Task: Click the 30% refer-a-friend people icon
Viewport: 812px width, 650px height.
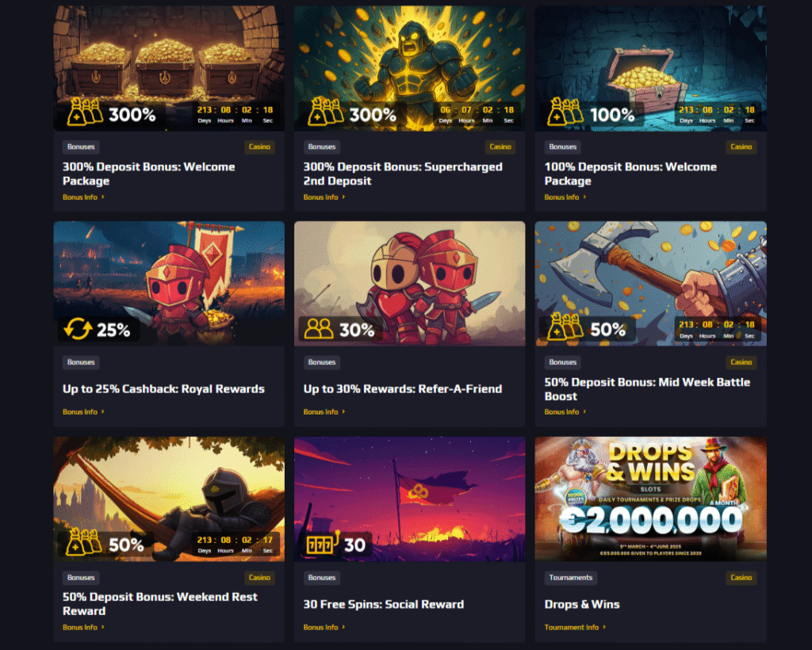Action: click(319, 329)
